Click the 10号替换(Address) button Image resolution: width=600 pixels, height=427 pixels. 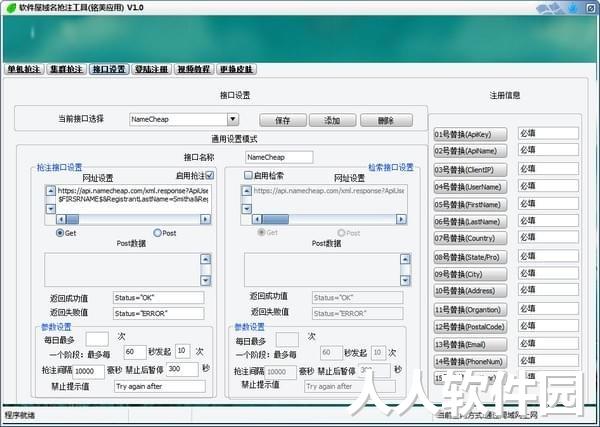coord(470,291)
